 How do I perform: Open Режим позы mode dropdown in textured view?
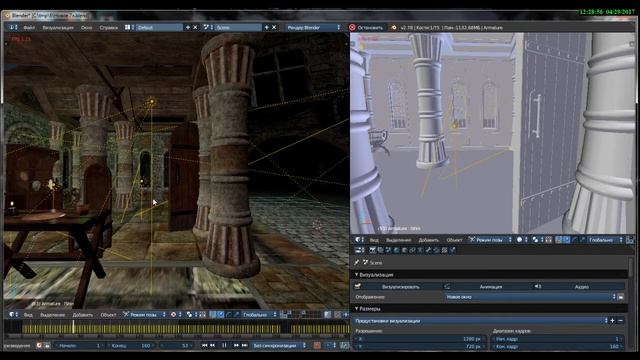click(144, 314)
